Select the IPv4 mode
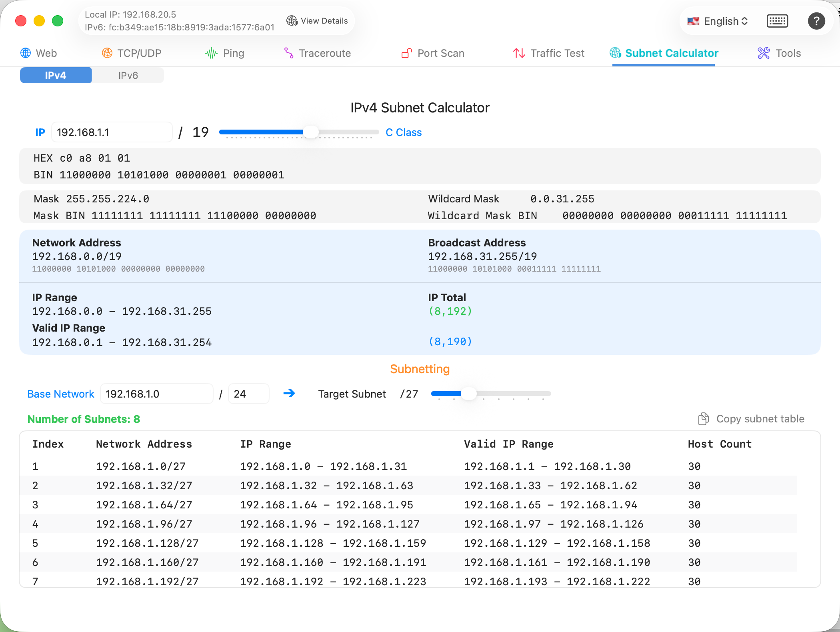This screenshot has height=632, width=840. 56,75
